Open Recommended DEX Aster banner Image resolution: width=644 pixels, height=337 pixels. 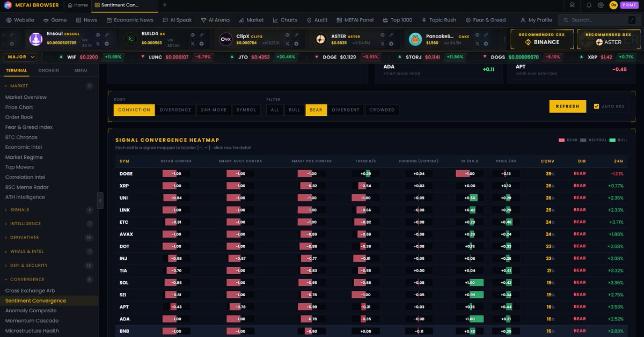point(609,39)
